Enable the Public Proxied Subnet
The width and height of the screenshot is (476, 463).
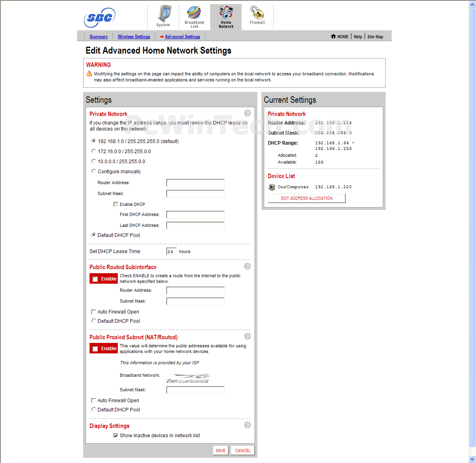click(x=95, y=349)
